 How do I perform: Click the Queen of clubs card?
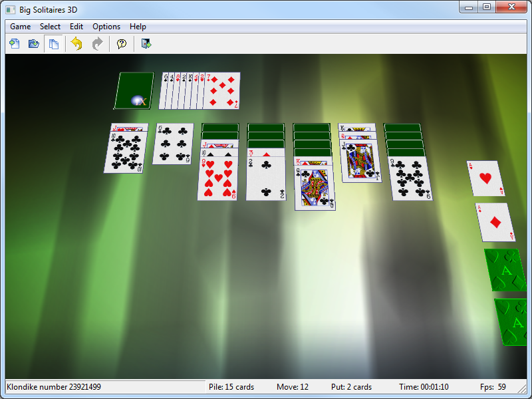tap(315, 190)
